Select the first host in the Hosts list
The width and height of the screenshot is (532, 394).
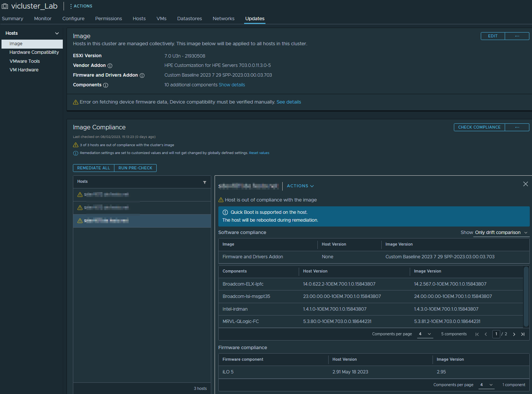(142, 195)
